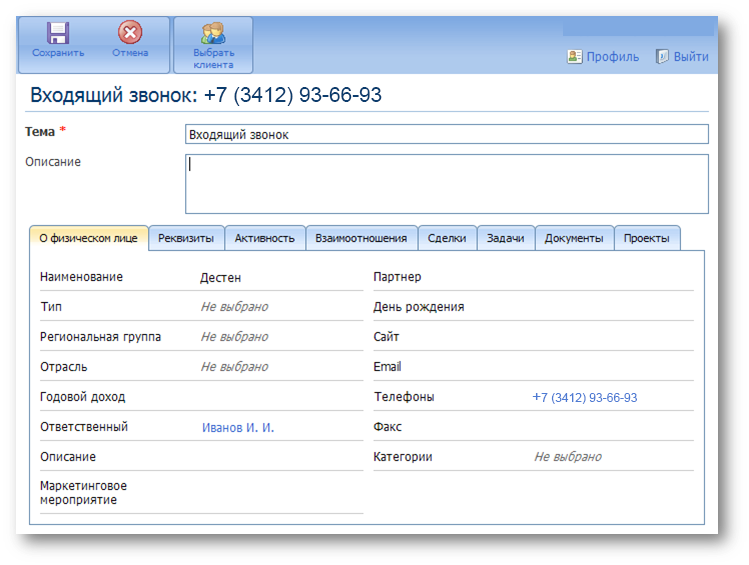Click the red Cancel cross icon

130,32
